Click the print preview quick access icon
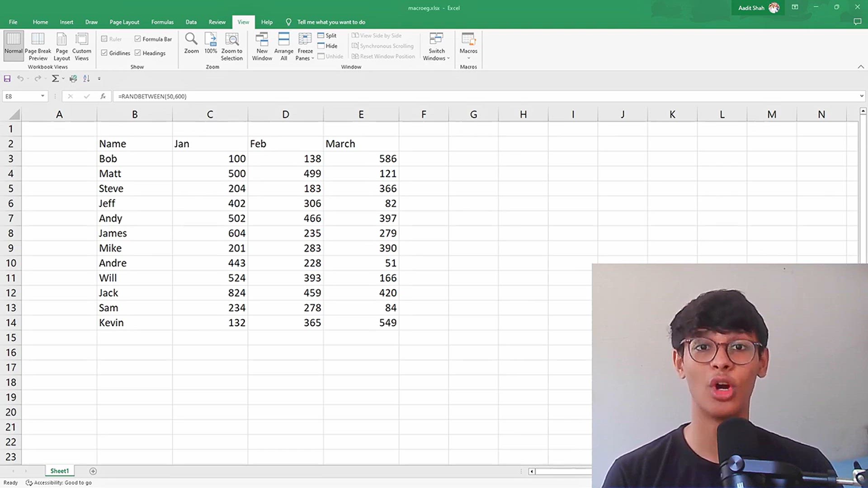The height and width of the screenshot is (488, 868). pos(73,79)
